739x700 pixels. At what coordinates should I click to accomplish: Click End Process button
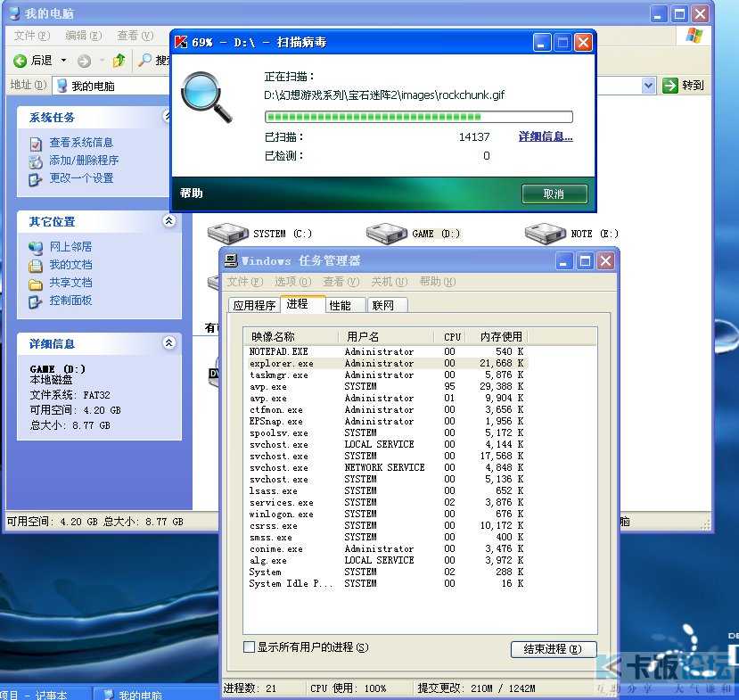(554, 649)
